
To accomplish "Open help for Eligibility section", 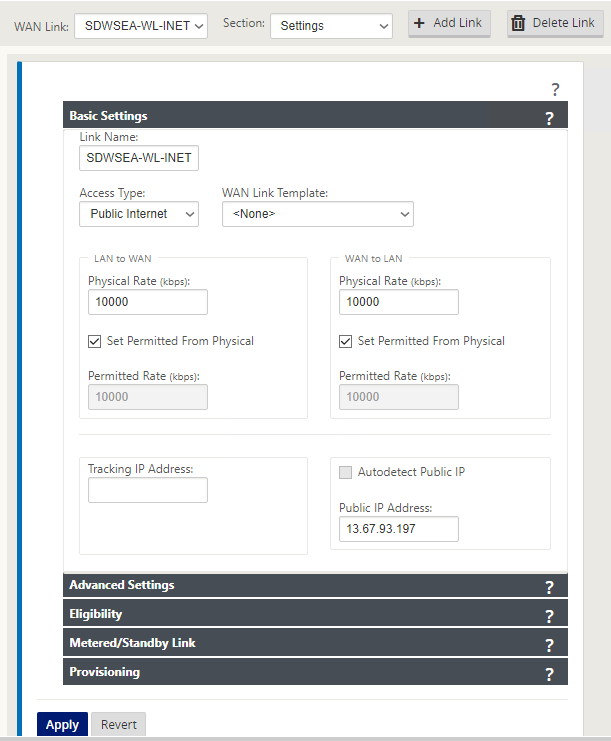I will click(x=549, y=616).
